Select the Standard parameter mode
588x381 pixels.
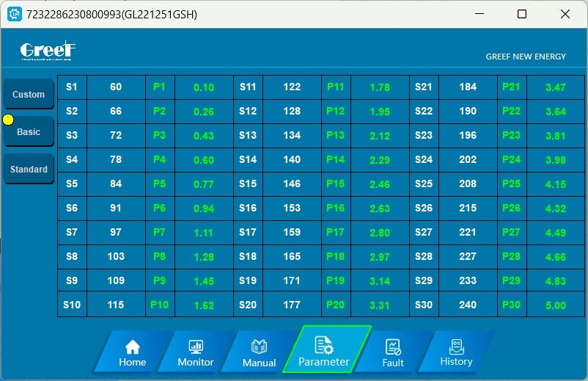pos(29,169)
